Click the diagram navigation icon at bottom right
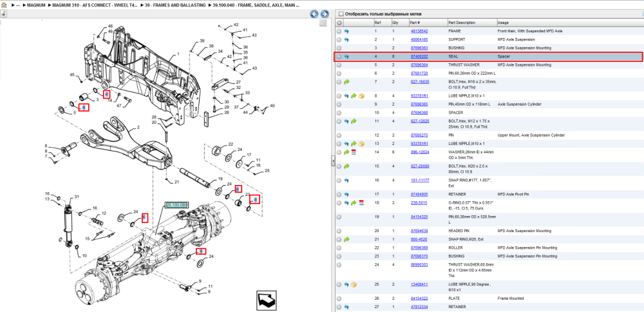The image size is (644, 312). point(265,300)
